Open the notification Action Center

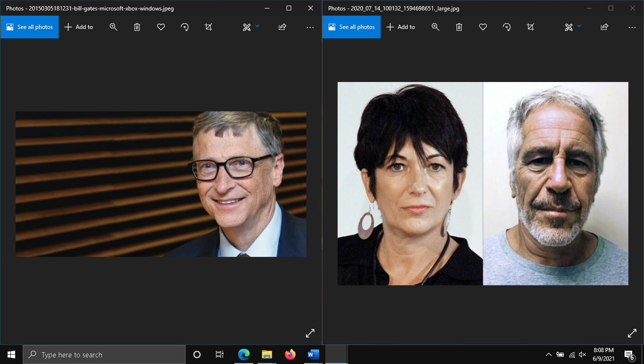(629, 355)
